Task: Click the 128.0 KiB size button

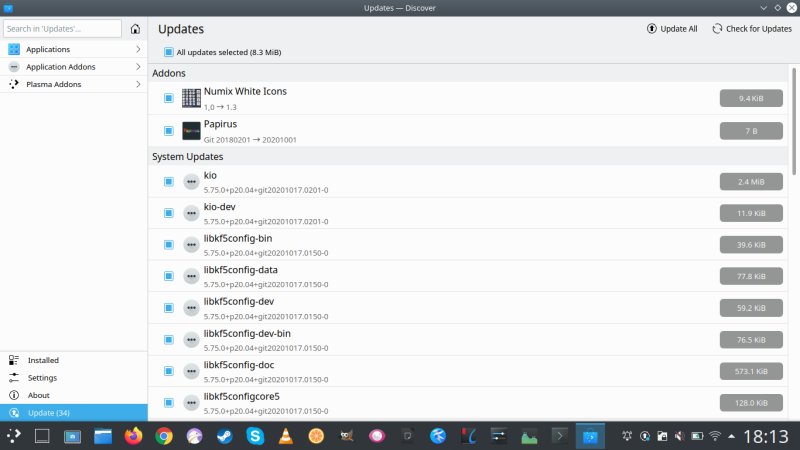Action: [751, 403]
